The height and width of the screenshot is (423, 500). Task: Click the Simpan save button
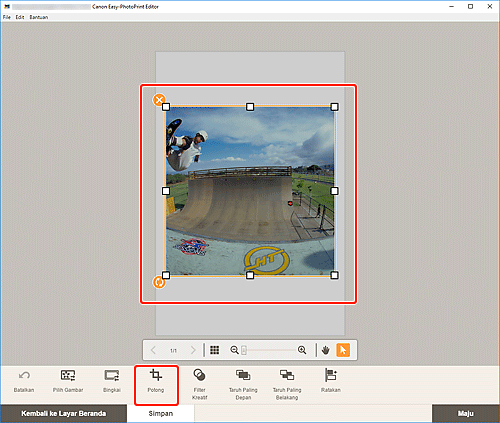tap(161, 414)
